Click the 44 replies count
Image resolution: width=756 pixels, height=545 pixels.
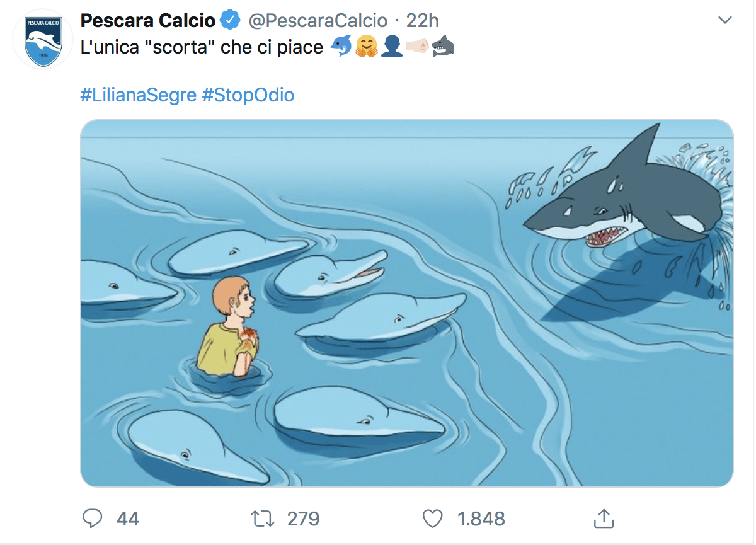[128, 519]
